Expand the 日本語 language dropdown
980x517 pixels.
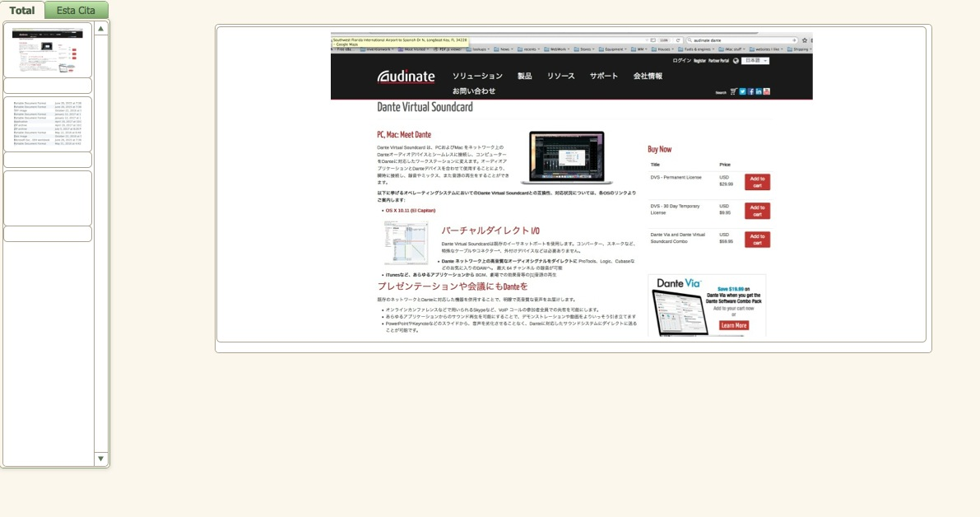click(x=755, y=61)
